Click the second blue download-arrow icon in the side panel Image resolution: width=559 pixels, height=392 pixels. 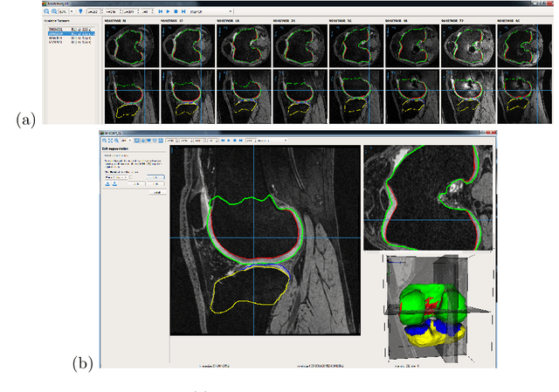[114, 184]
